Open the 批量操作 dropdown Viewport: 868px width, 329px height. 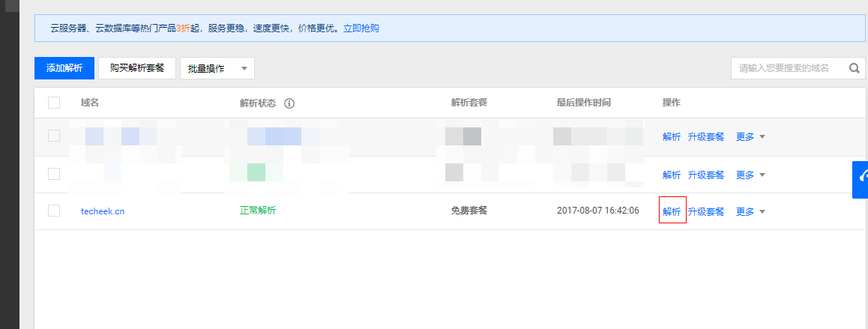pyautogui.click(x=217, y=68)
